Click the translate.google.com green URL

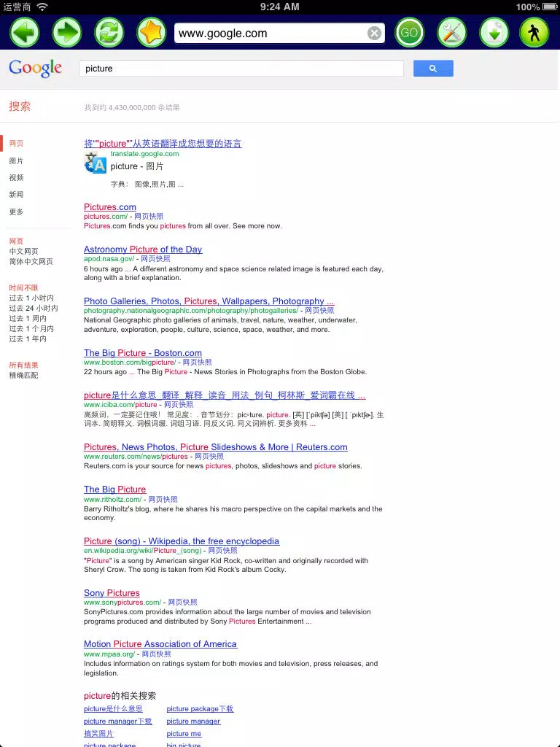coord(145,154)
